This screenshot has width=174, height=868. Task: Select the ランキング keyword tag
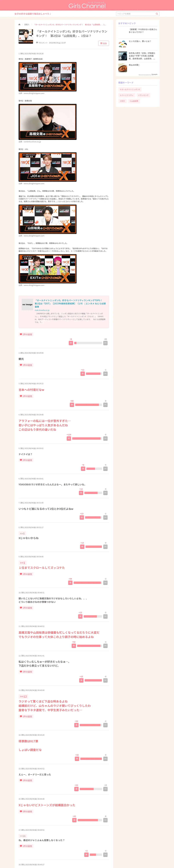tap(143, 95)
